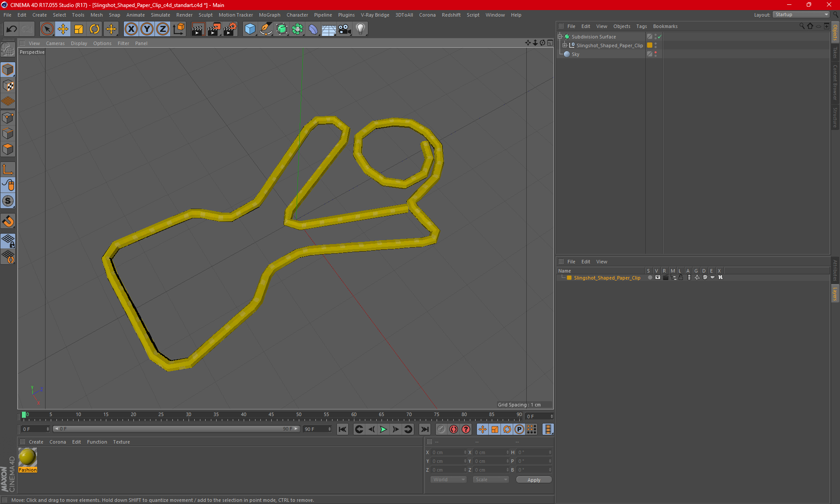Click the Undo arrow icon

pyautogui.click(x=11, y=29)
